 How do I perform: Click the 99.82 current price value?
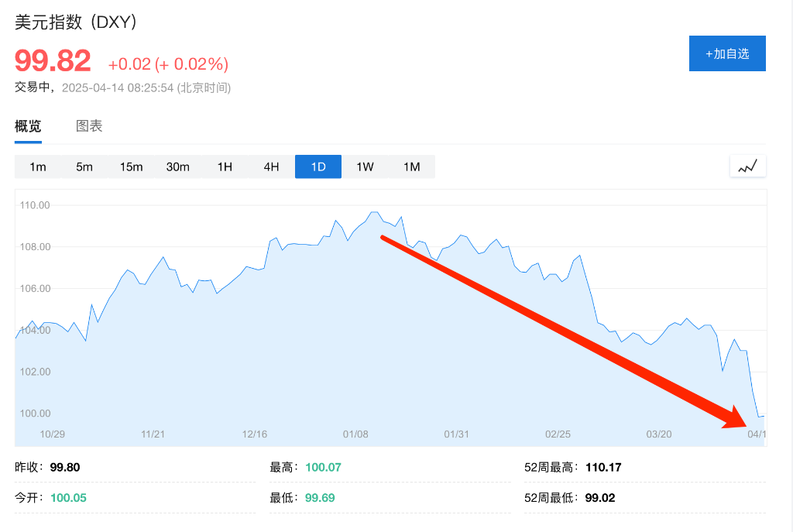coord(53,60)
